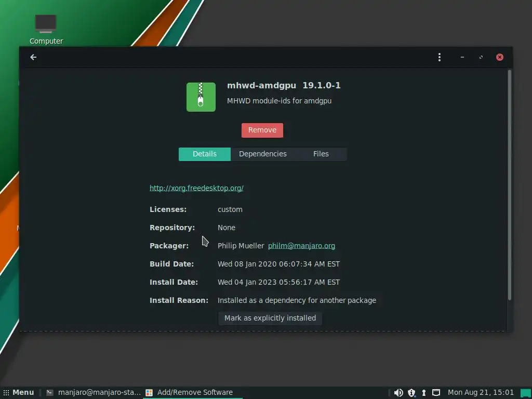Open the Files tab

(321, 154)
